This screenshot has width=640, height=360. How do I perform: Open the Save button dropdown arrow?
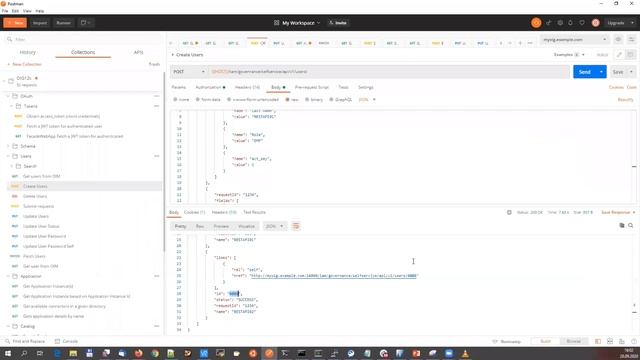point(631,72)
